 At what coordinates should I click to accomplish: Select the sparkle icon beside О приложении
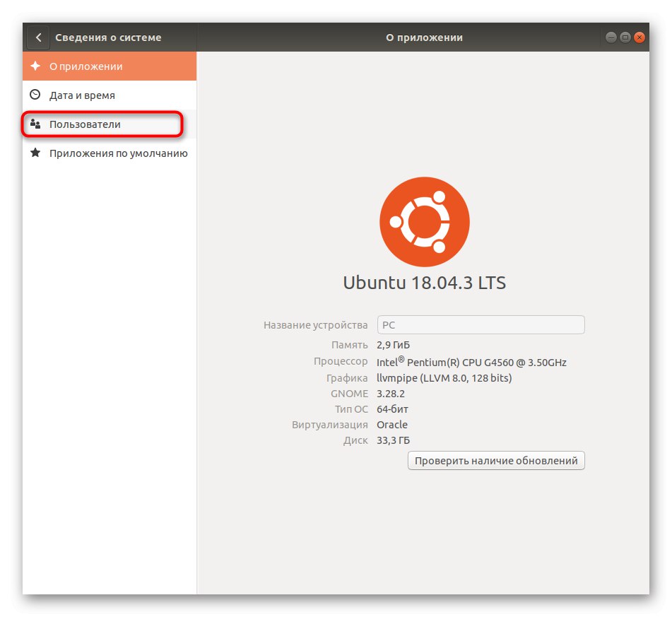tap(35, 66)
